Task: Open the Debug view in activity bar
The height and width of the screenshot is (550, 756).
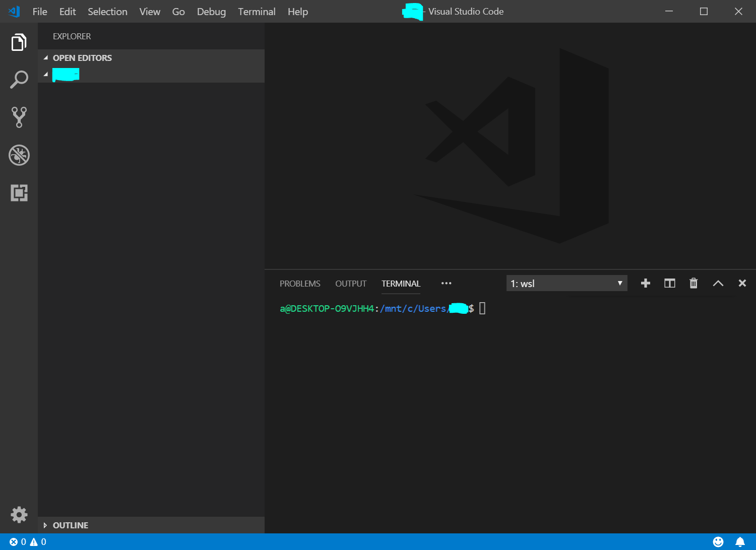Action: point(19,155)
